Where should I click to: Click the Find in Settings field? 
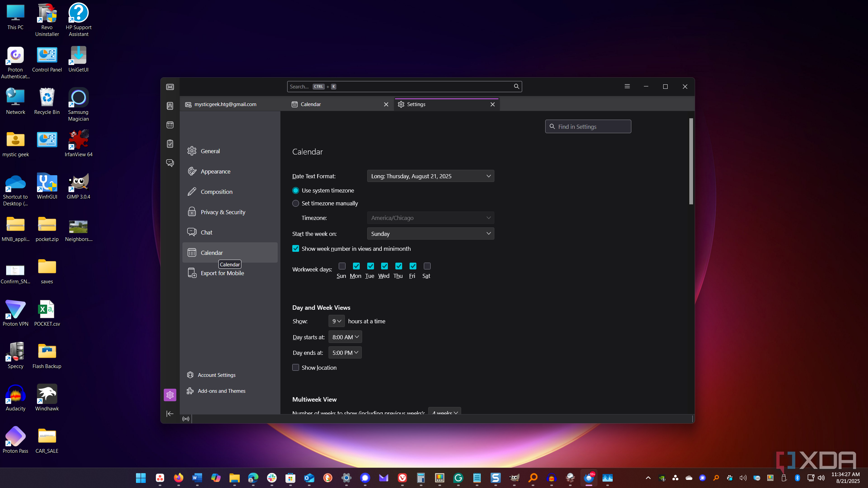click(588, 127)
